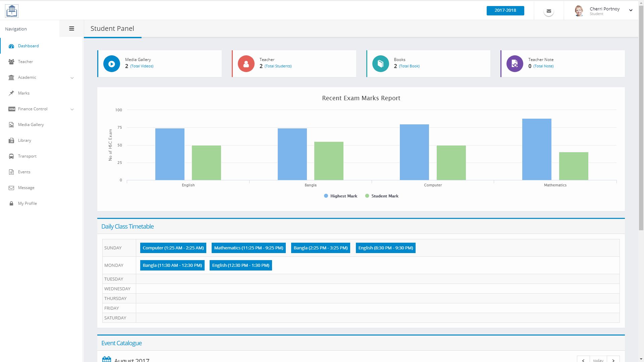Click the Sunday Computer class timetable entry
Viewport: 644px width, 362px height.
click(x=173, y=248)
